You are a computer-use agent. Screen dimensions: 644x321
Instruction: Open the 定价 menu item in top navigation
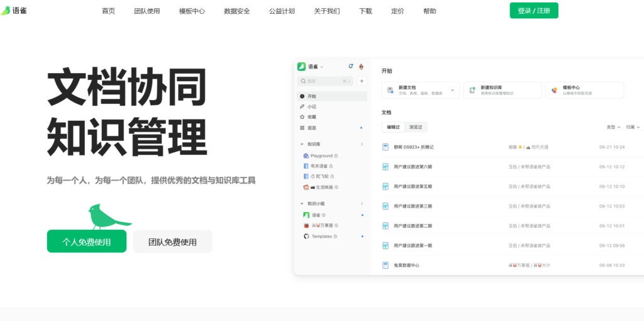397,11
